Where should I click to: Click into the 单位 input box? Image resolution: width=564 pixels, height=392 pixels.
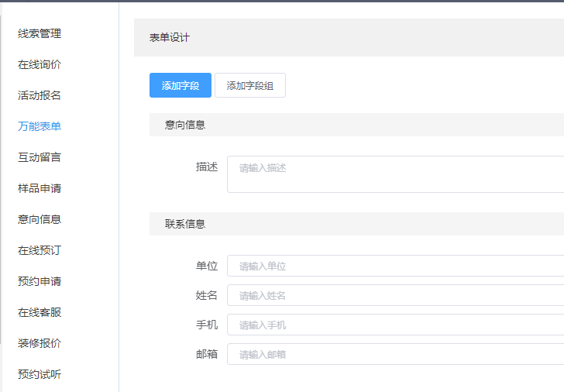(x=395, y=266)
